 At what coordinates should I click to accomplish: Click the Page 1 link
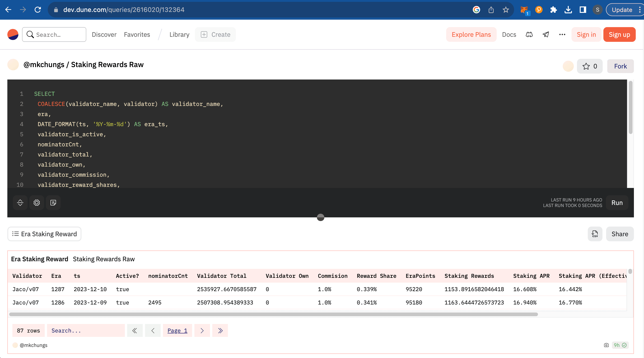177,330
